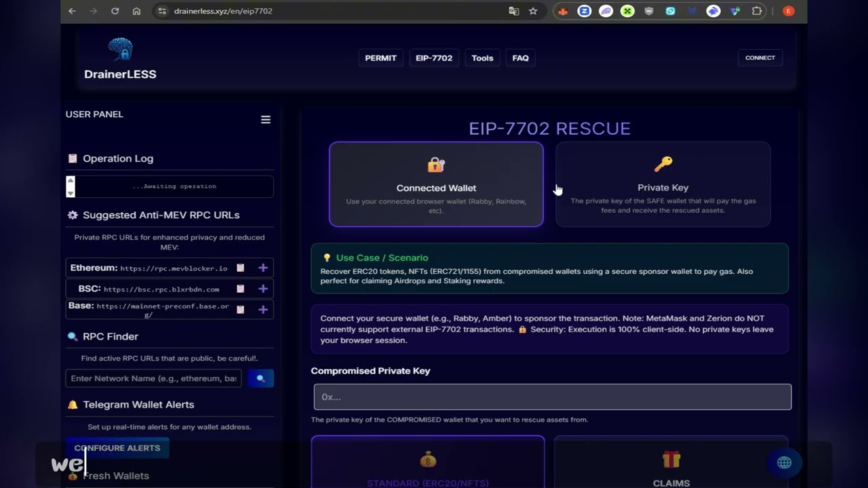Open the green X extension
868x488 pixels.
627,11
